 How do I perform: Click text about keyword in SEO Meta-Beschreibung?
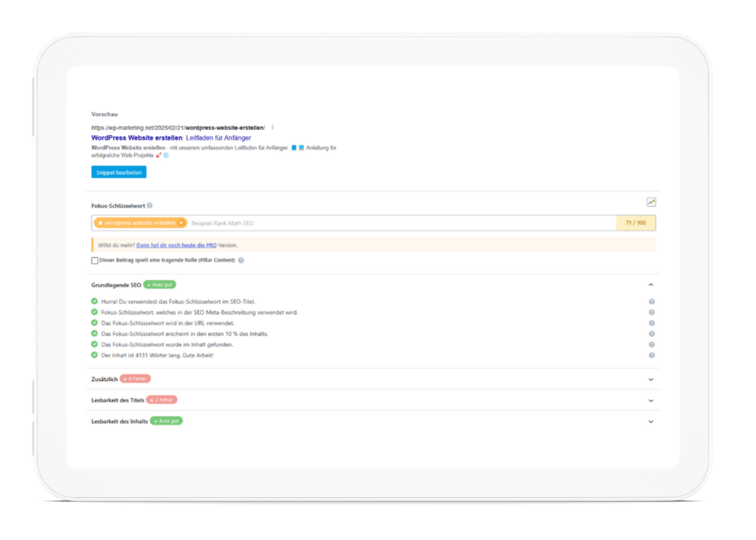(x=199, y=312)
